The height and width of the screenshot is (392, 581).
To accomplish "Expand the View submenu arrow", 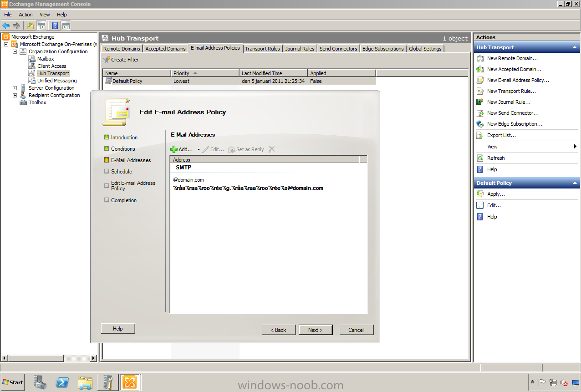I will coord(575,147).
